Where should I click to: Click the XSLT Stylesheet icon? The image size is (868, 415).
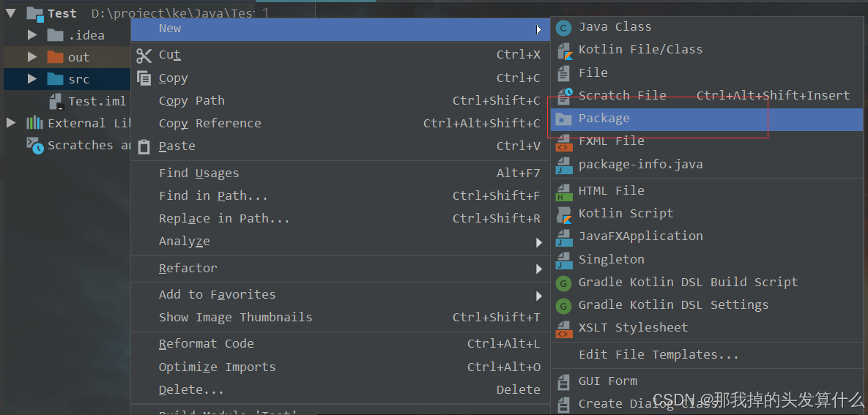pos(563,329)
